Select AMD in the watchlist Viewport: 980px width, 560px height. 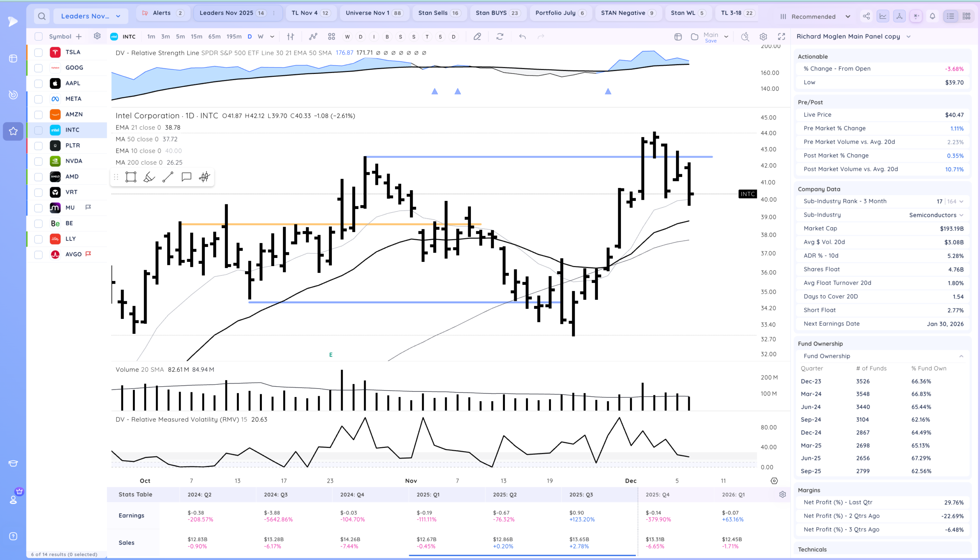[x=72, y=176]
